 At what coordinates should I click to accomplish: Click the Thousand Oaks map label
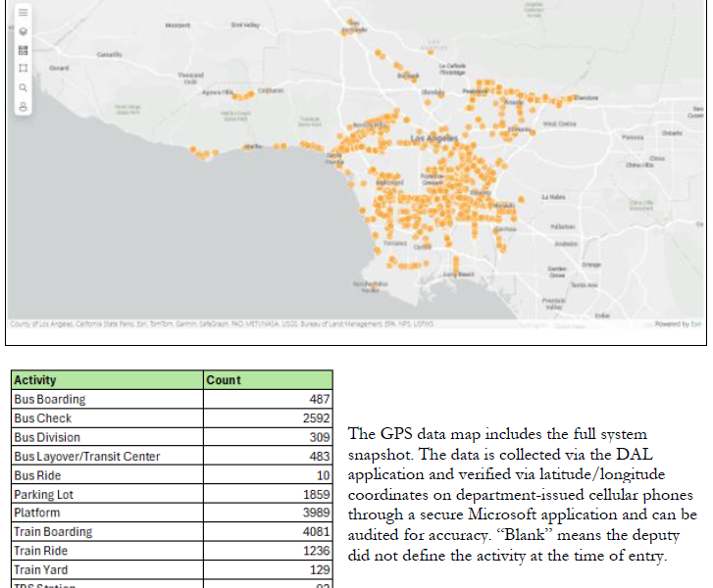point(189,76)
